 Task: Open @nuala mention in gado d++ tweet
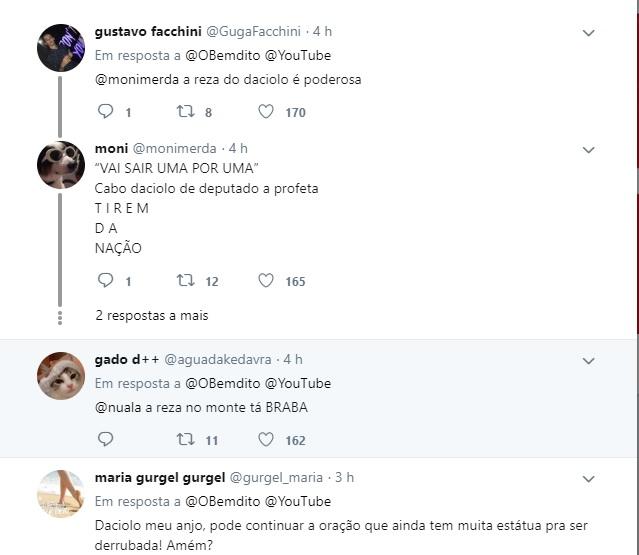pos(118,407)
